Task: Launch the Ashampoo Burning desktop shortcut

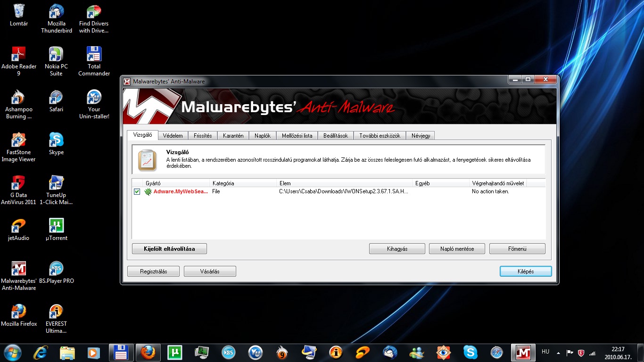Action: 19,104
